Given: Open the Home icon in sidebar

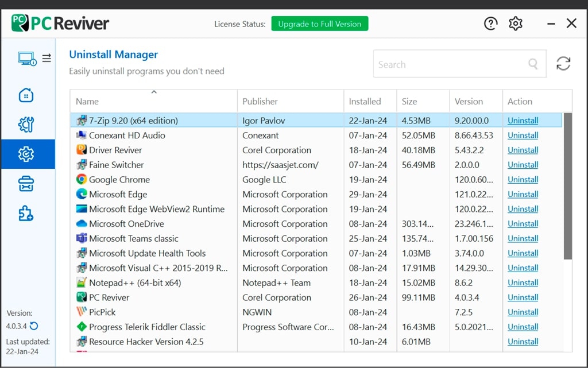Looking at the screenshot, I should click(26, 95).
